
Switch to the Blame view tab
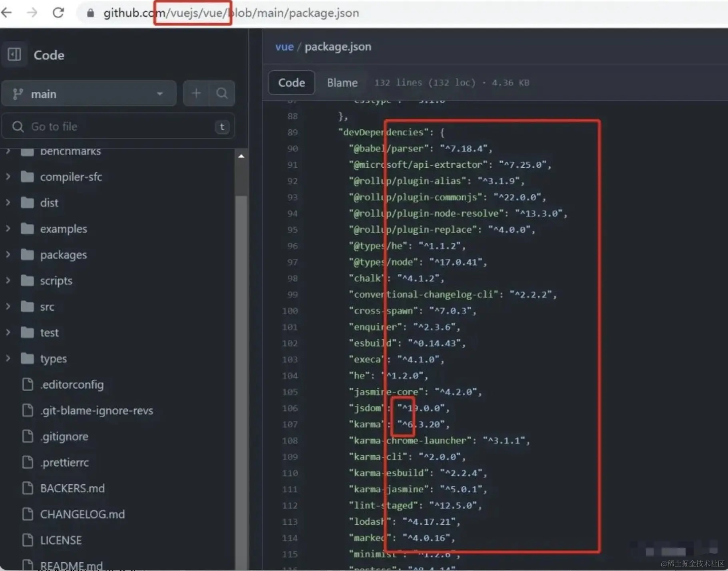tap(342, 83)
